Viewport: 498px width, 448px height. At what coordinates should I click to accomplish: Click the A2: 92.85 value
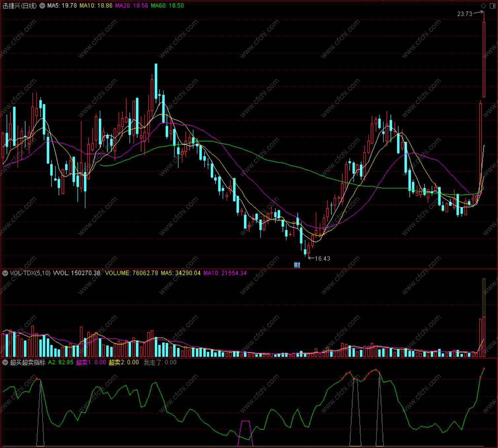pos(61,362)
